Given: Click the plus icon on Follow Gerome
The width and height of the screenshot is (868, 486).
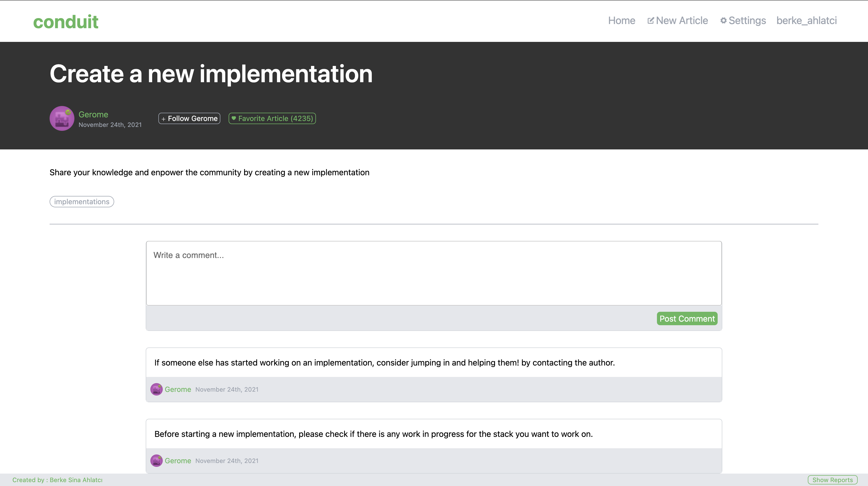Looking at the screenshot, I should [164, 118].
